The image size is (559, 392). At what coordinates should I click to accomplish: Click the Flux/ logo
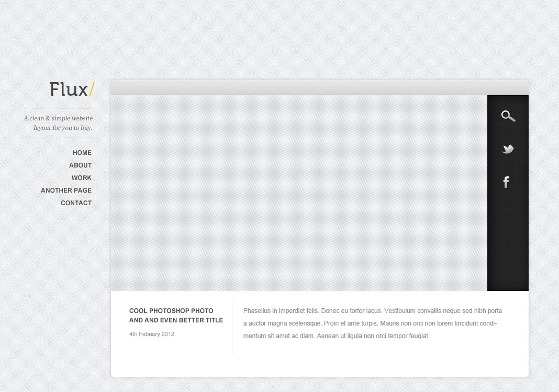tap(72, 89)
